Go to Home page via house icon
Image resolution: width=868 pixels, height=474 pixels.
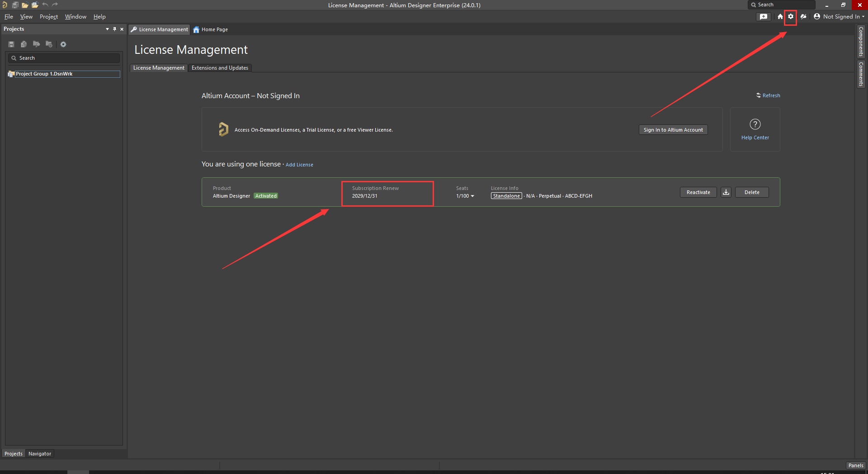pyautogui.click(x=780, y=17)
